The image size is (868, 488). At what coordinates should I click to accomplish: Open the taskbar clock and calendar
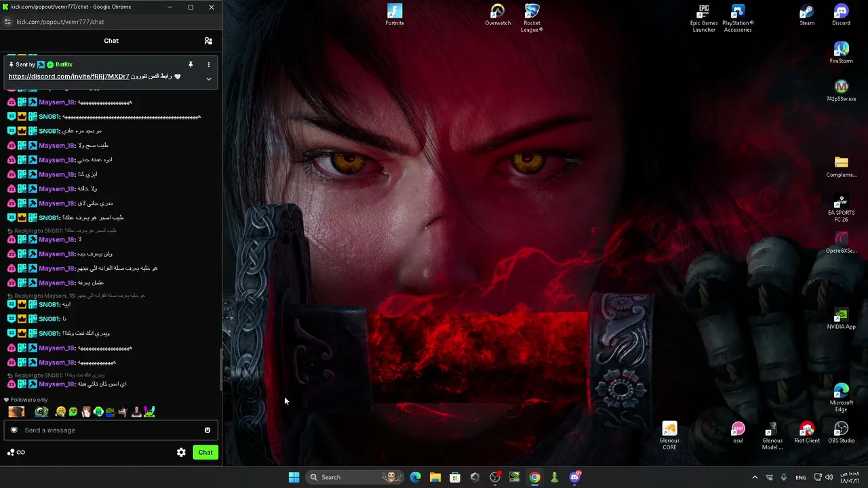pos(851,477)
